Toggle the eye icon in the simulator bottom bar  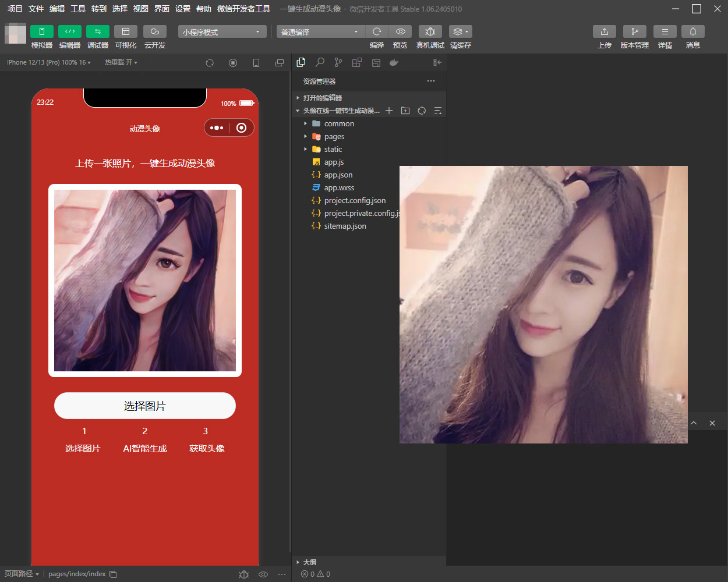click(x=263, y=574)
